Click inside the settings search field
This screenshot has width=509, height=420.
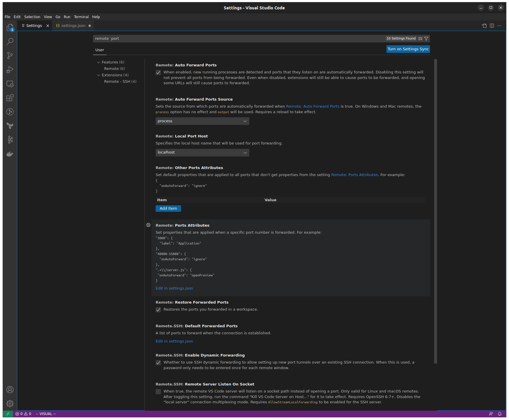[205, 38]
